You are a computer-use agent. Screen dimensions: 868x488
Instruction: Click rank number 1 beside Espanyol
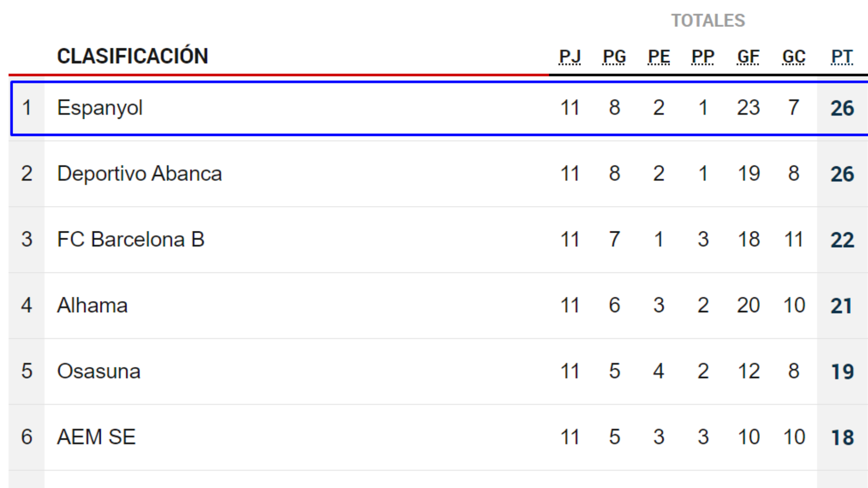pos(26,108)
